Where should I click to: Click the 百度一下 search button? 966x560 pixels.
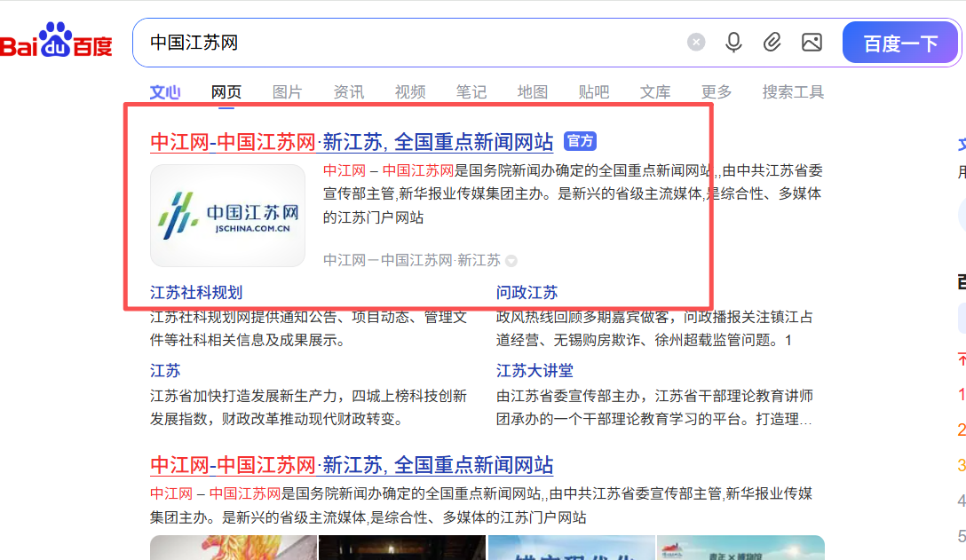tap(899, 42)
